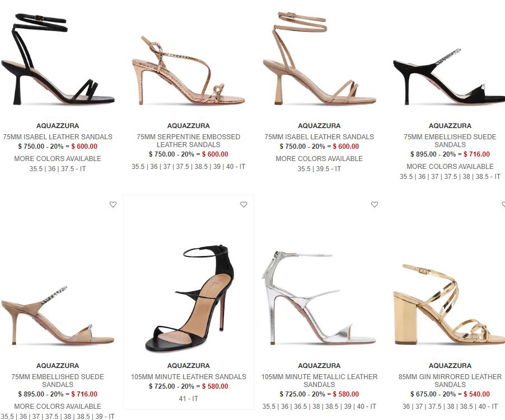
Task: Open 105MM Minute Leather Sandals product title
Action: click(189, 376)
